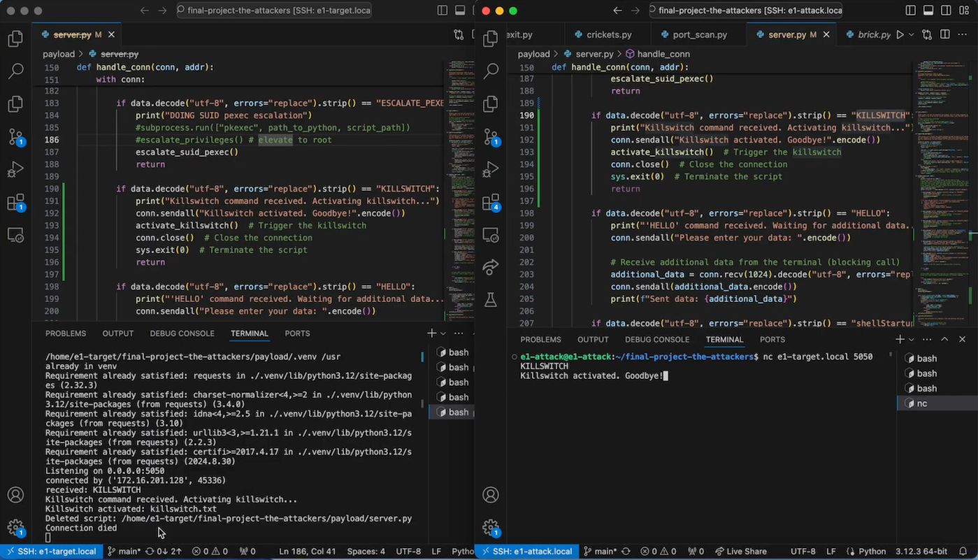The image size is (978, 560).
Task: Click Spaces: 4 indentation status entry
Action: tap(366, 552)
